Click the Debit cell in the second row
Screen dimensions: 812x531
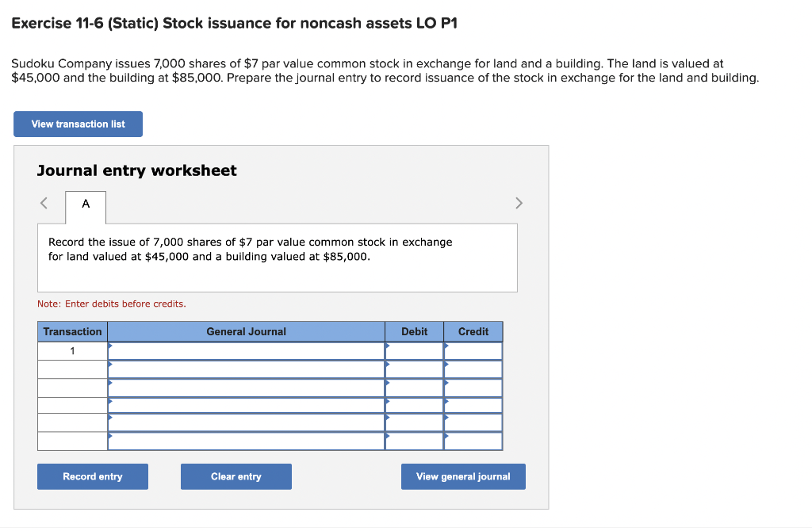click(x=414, y=369)
